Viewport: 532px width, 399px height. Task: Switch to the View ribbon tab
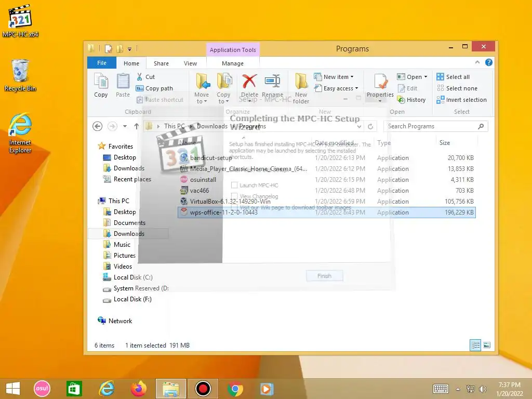(190, 63)
